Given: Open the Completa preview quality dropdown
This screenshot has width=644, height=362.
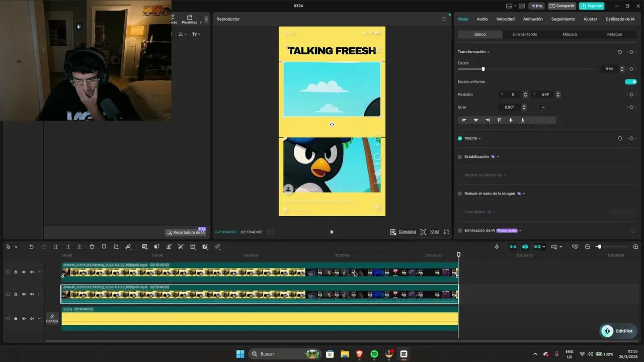Looking at the screenshot, I should tap(408, 232).
